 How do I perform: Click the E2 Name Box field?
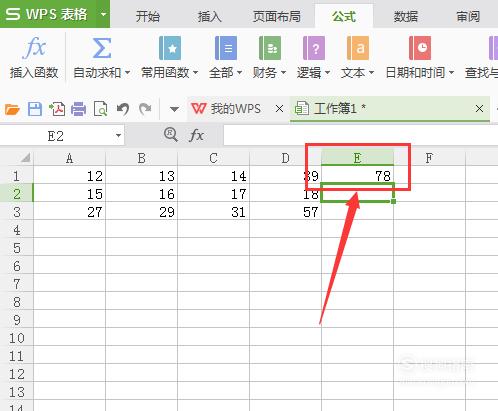(55, 136)
